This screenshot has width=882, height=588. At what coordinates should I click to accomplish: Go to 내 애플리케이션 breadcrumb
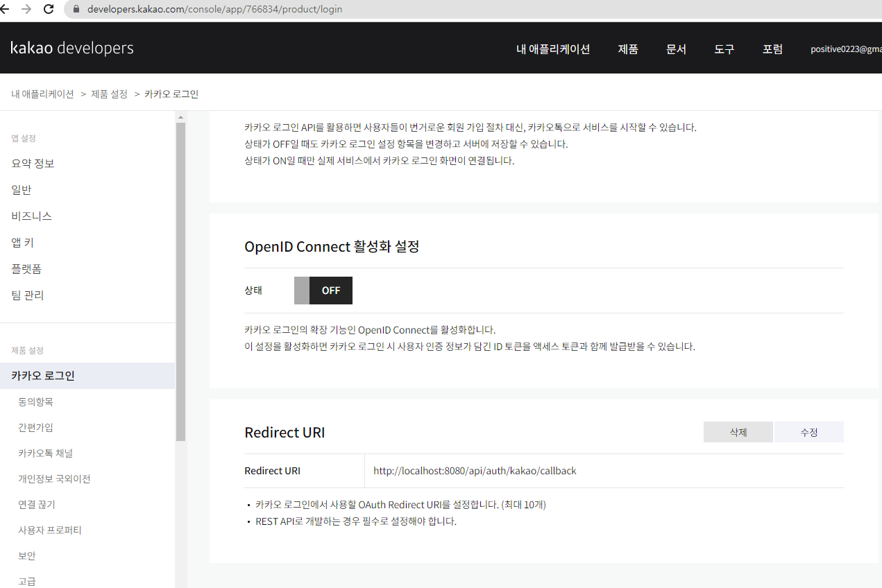[x=42, y=94]
